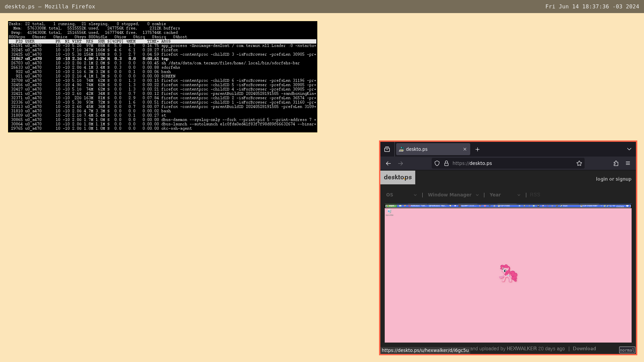Close the deskto.ps tab
Screen dimensions: 644x362
pos(465,149)
